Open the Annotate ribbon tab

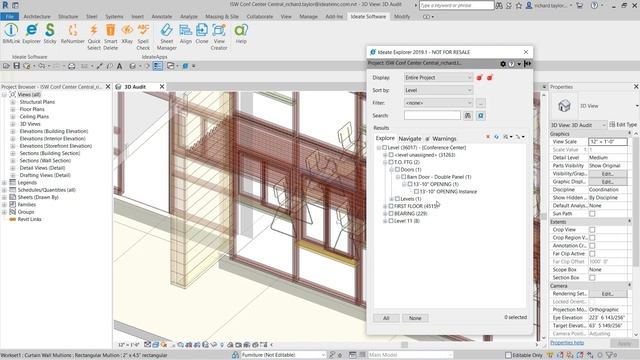(x=162, y=16)
